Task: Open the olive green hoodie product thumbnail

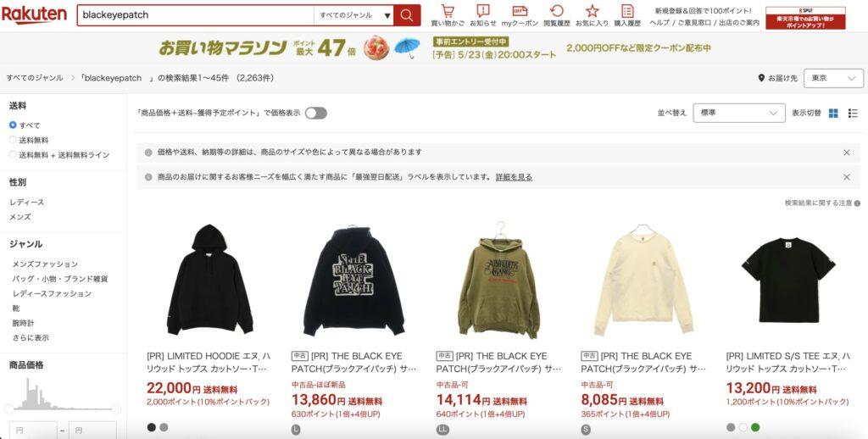Action: 498,281
